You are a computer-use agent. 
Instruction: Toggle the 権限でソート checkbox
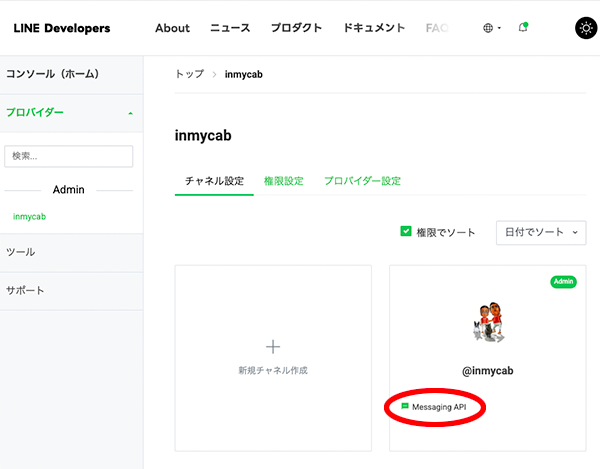[406, 232]
